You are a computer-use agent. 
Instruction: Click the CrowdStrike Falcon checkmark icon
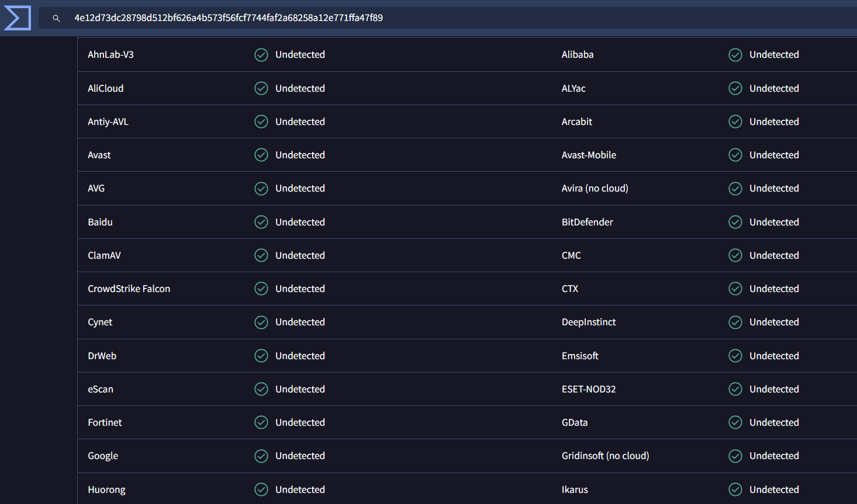tap(261, 289)
